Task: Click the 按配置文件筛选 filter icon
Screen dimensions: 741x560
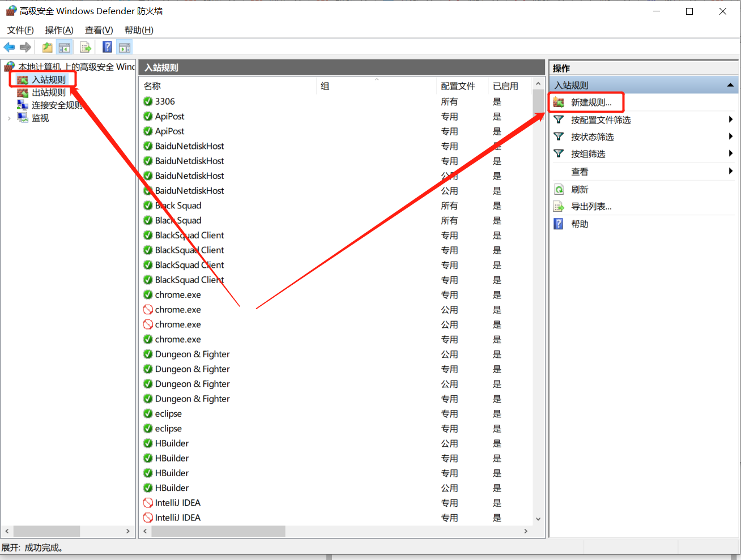Action: [x=559, y=120]
